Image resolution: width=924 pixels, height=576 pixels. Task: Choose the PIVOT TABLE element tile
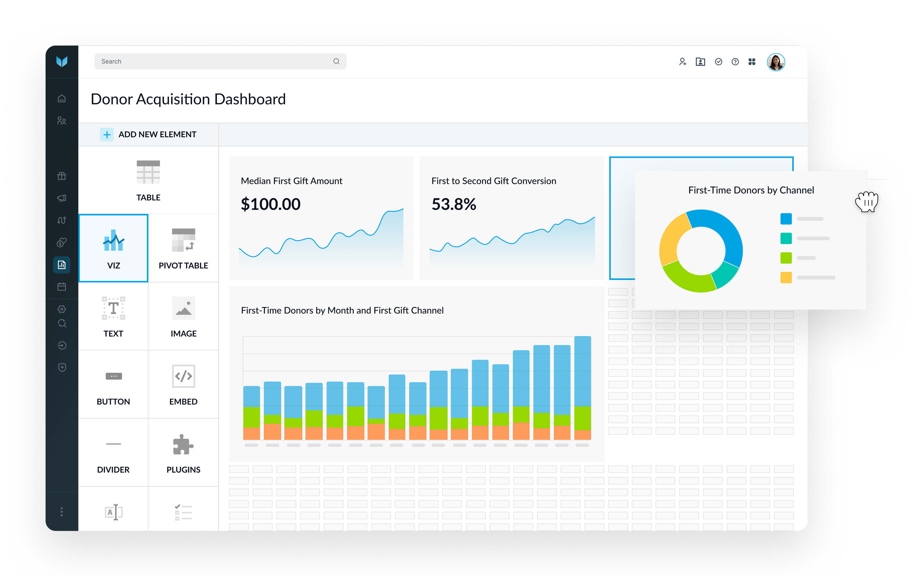[183, 248]
